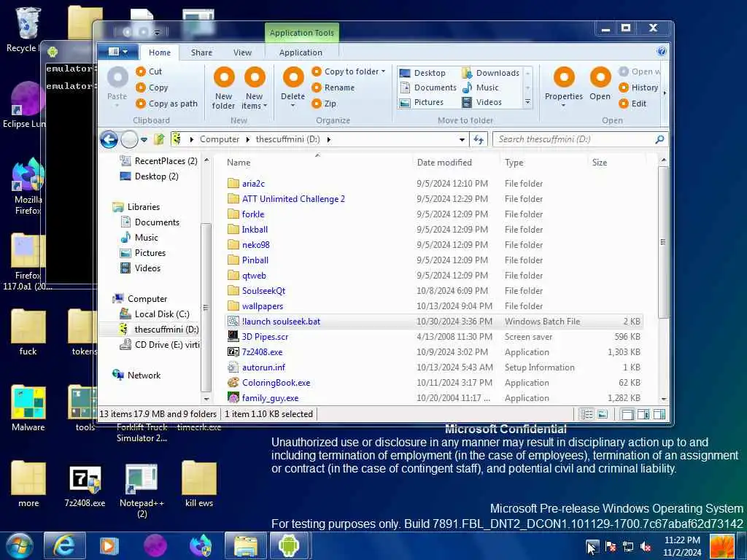Click the Delete icon in Organize group
747x560 pixels.
click(x=293, y=77)
